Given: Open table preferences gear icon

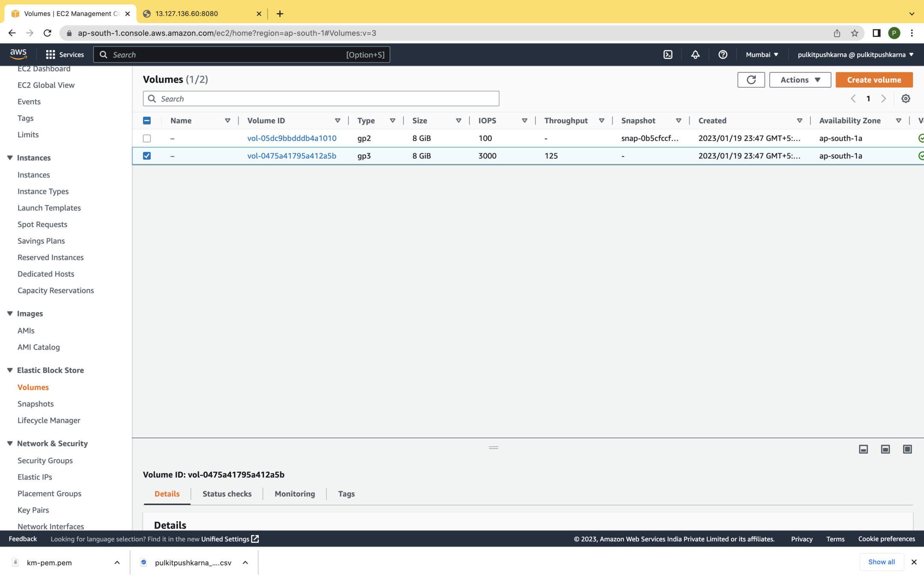Looking at the screenshot, I should click(x=906, y=98).
